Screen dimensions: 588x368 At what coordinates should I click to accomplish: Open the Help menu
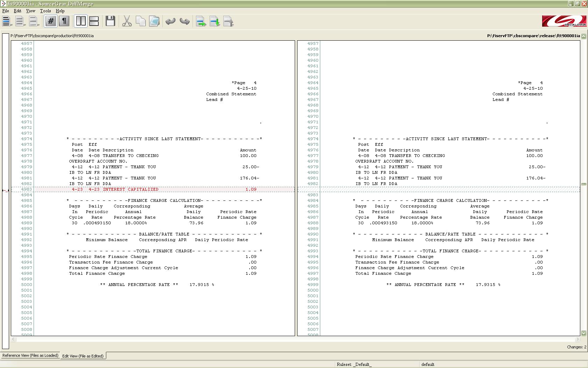60,11
